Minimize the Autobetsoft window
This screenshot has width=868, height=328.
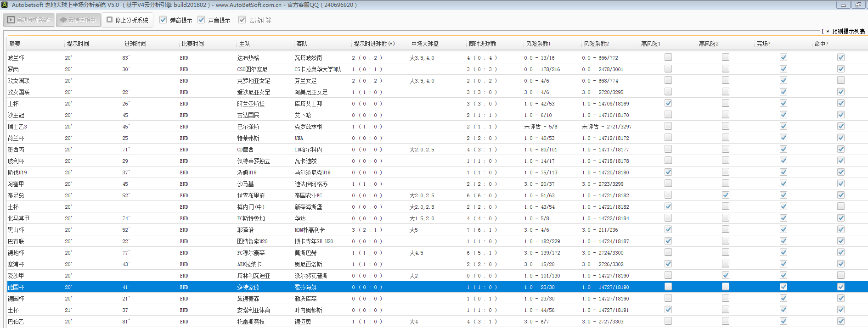[x=843, y=5]
